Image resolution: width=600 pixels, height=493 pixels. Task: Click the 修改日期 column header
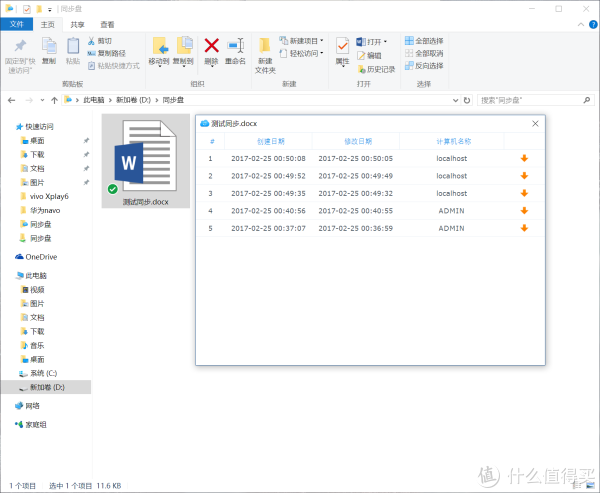click(358, 141)
